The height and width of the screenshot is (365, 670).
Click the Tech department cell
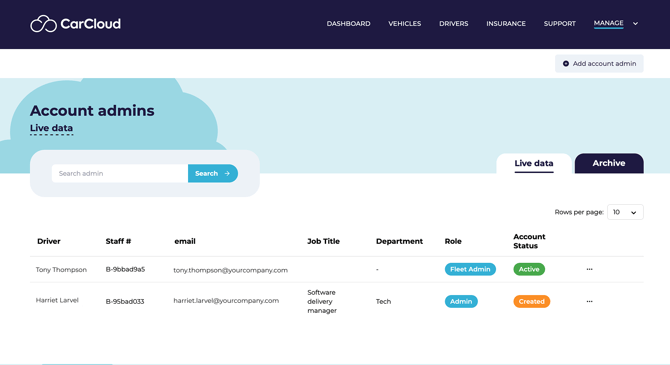[383, 301]
